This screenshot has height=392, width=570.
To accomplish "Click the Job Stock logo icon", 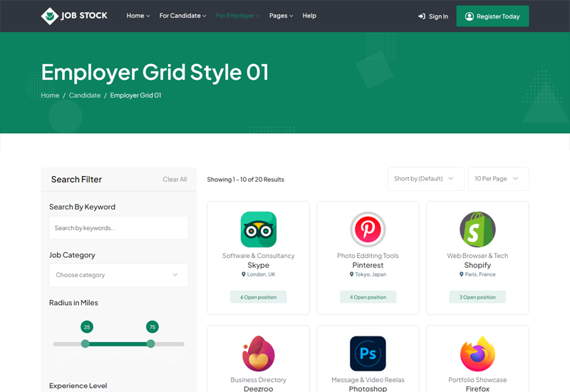I will [x=50, y=16].
